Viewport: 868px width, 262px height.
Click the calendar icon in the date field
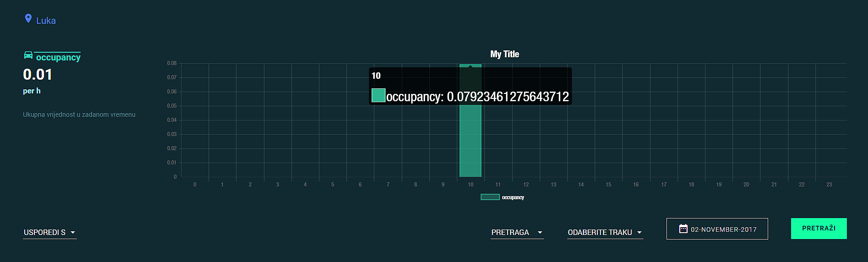click(x=683, y=229)
